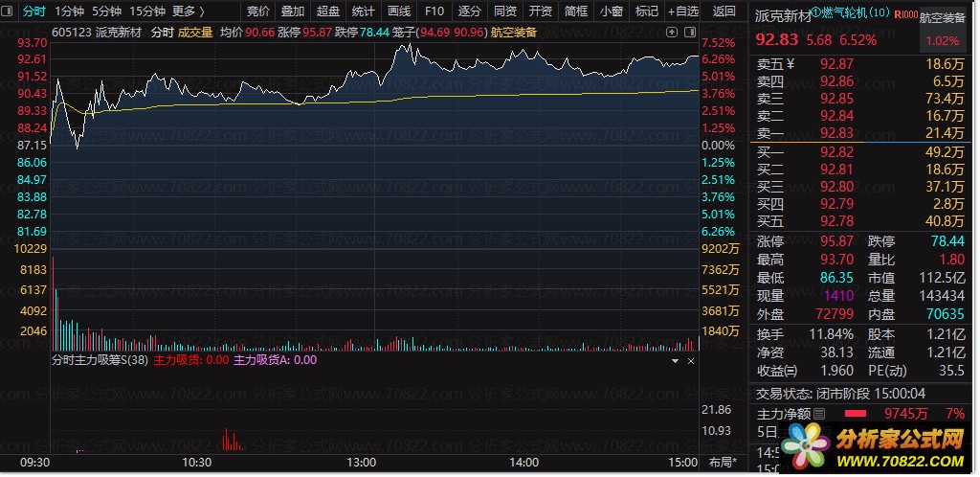Select the 画线 drawing tool button

(399, 11)
